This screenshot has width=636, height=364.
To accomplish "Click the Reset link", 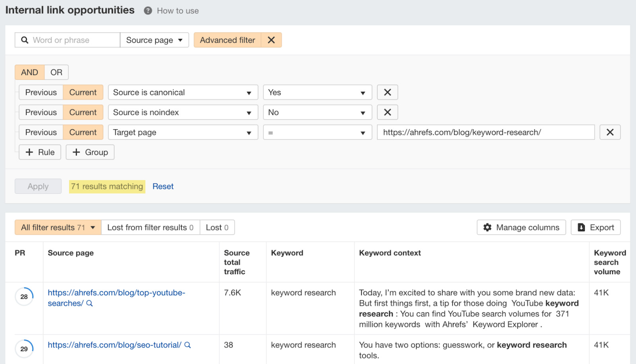I will click(163, 186).
